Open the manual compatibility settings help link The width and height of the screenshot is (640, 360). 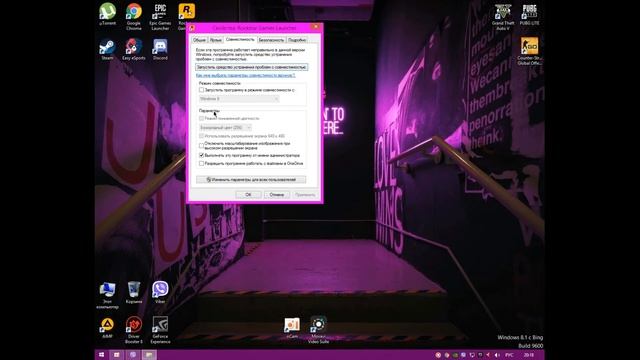[x=245, y=76]
